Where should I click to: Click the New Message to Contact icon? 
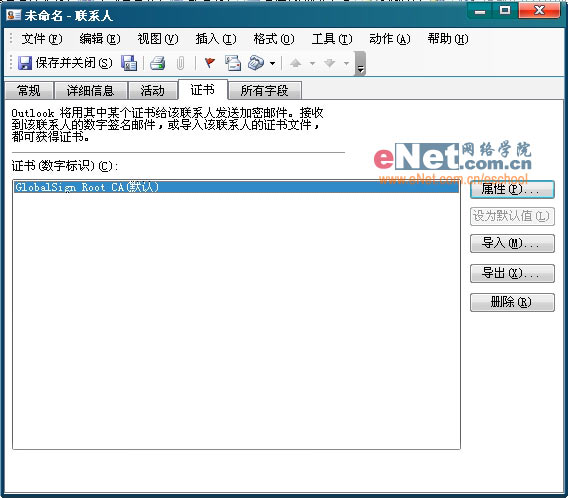point(233,63)
